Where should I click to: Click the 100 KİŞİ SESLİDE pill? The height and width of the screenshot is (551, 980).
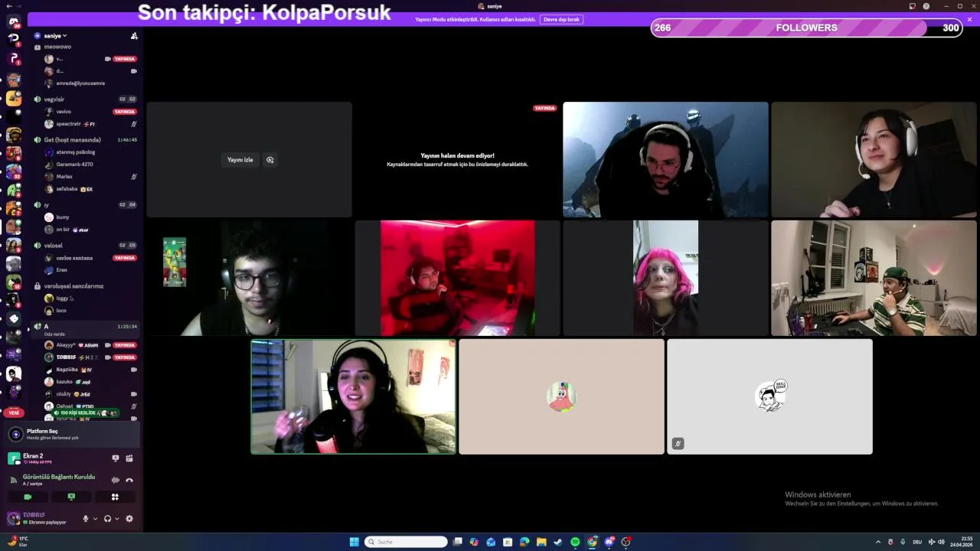tap(85, 413)
